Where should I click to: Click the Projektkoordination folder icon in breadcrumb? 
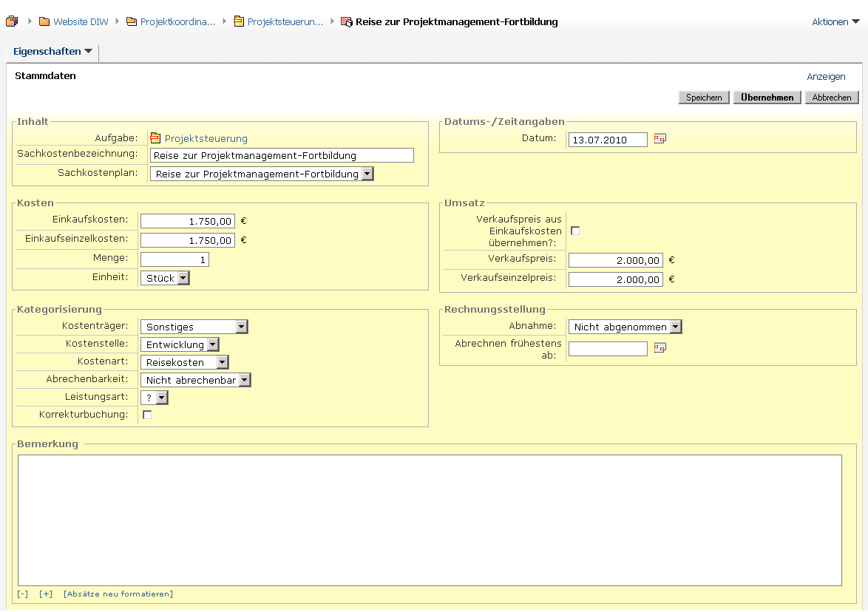(x=132, y=22)
